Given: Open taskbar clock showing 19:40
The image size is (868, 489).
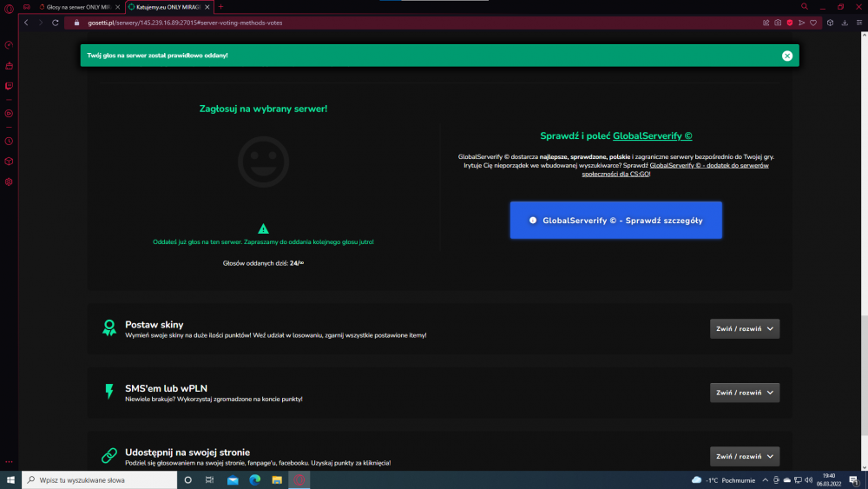Looking at the screenshot, I should click(x=829, y=479).
